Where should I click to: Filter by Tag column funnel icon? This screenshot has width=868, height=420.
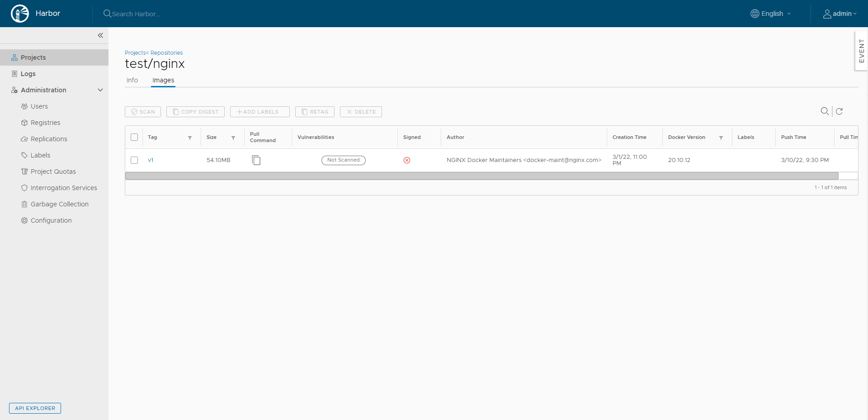coord(190,138)
